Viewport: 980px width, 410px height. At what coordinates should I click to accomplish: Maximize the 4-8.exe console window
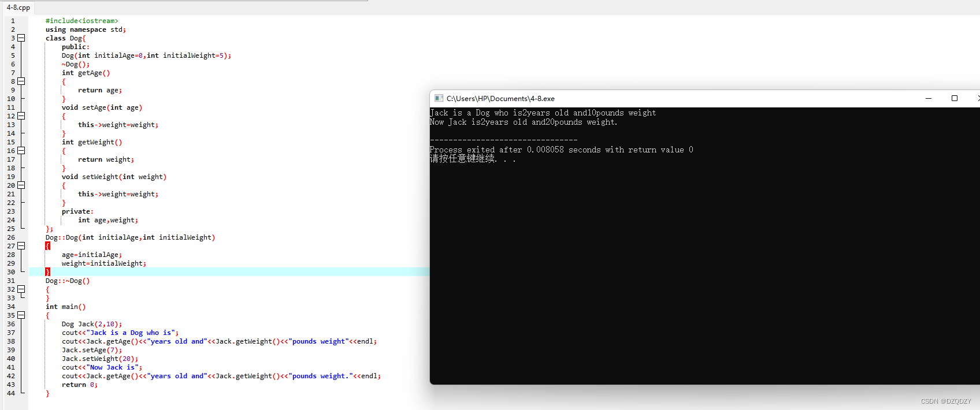(x=955, y=98)
